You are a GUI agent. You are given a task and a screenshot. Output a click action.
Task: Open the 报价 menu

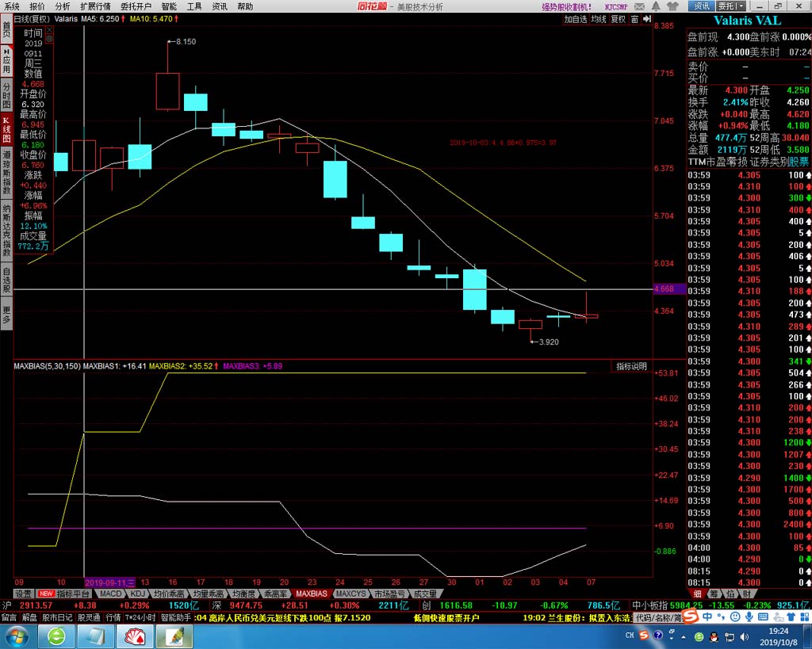pos(37,6)
